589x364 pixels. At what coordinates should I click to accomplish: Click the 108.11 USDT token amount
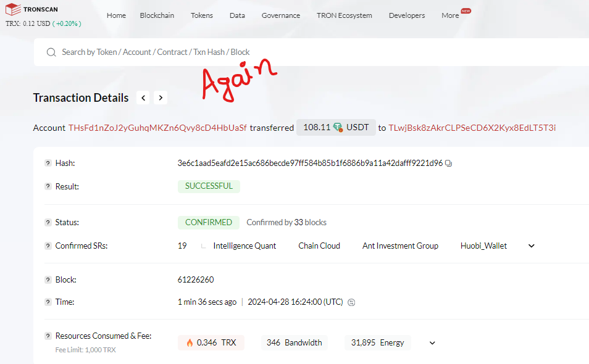pyautogui.click(x=336, y=128)
